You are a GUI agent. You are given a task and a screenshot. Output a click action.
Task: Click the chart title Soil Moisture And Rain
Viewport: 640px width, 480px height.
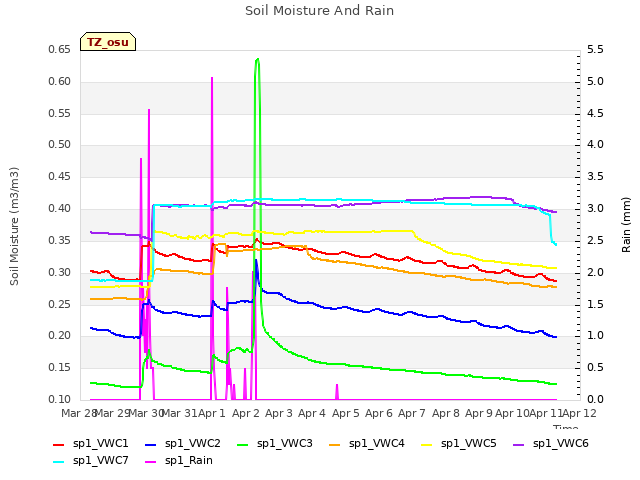coord(319,11)
